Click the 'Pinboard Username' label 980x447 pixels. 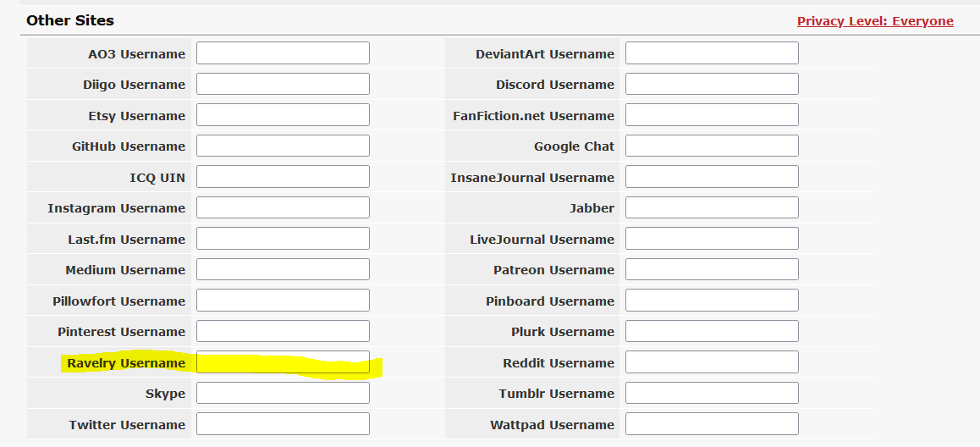click(x=550, y=301)
